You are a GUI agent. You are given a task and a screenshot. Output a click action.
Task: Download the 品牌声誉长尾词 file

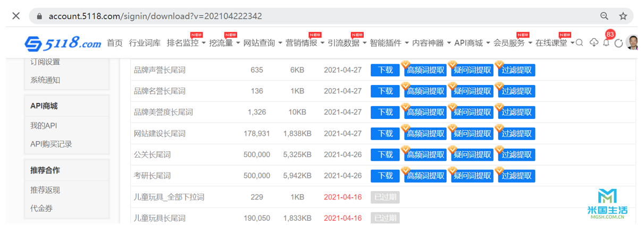(x=385, y=70)
